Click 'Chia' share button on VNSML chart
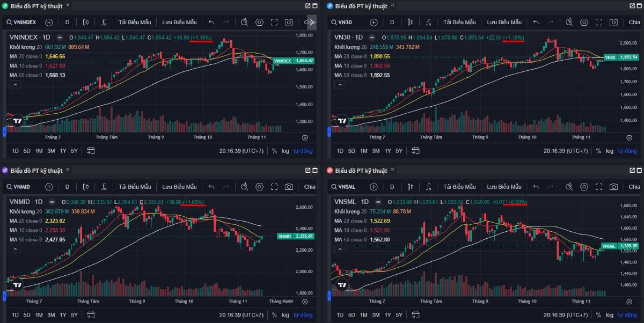644x323 pixels. click(x=634, y=187)
